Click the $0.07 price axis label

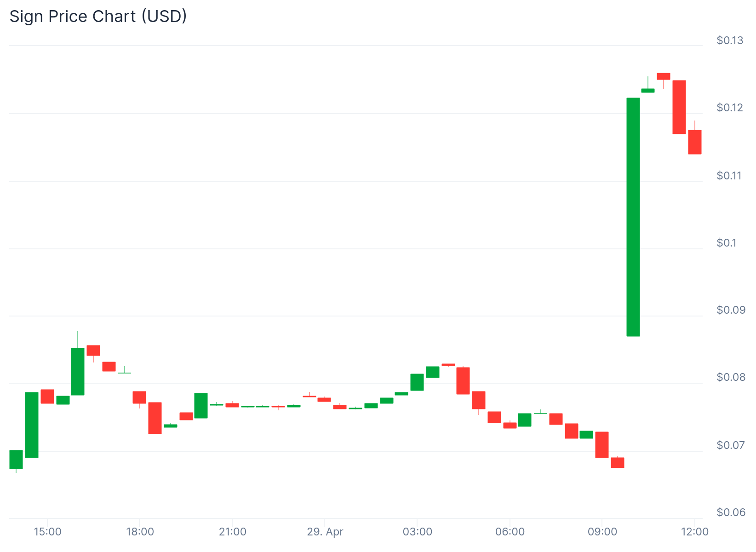[x=729, y=445]
